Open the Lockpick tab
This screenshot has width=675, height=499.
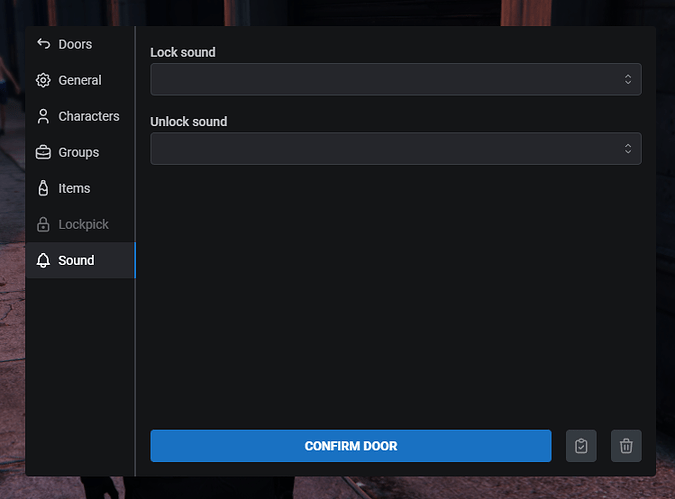[x=80, y=224]
